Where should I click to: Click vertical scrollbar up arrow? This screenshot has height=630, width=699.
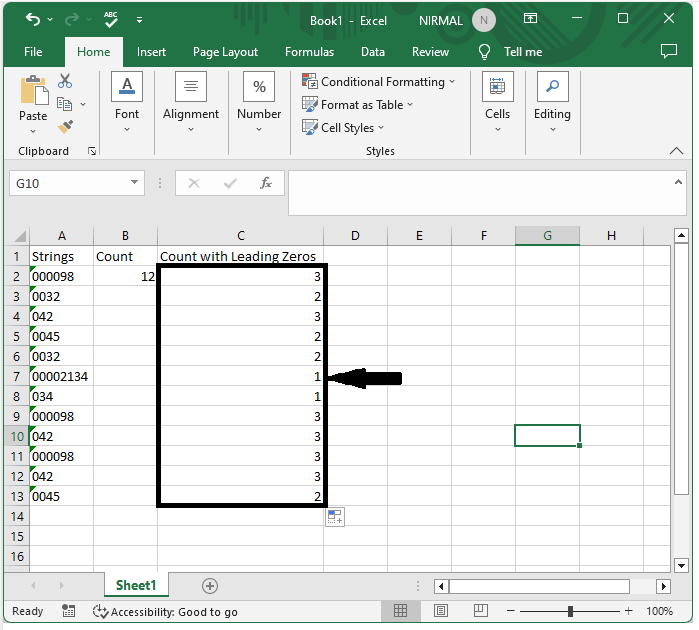(x=681, y=235)
